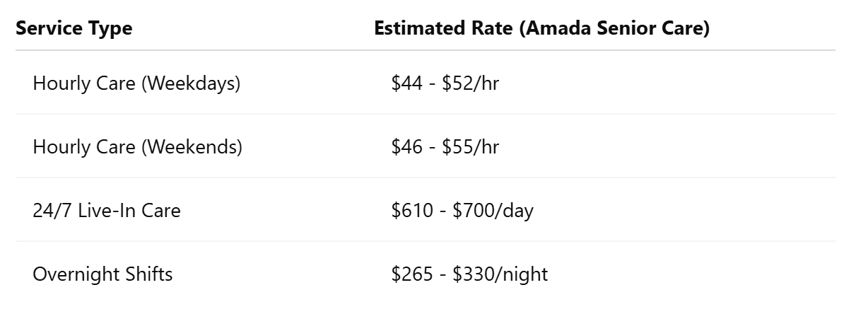The height and width of the screenshot is (326, 868).
Task: Click the words Estimated Rate
Action: [444, 28]
